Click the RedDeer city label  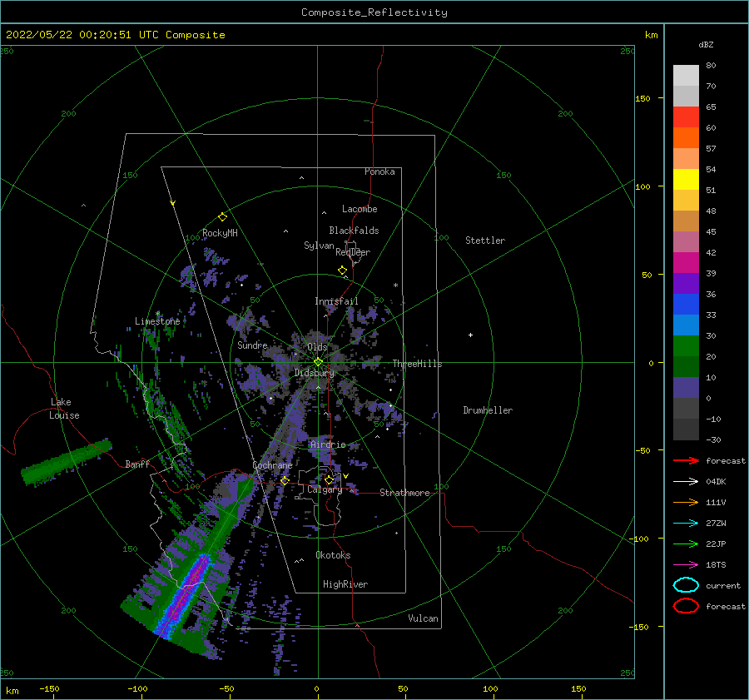tap(353, 252)
